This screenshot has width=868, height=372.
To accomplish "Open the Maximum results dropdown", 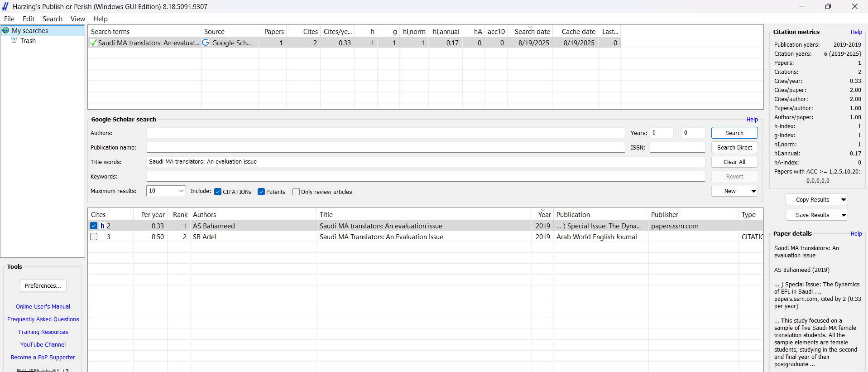I will click(181, 191).
